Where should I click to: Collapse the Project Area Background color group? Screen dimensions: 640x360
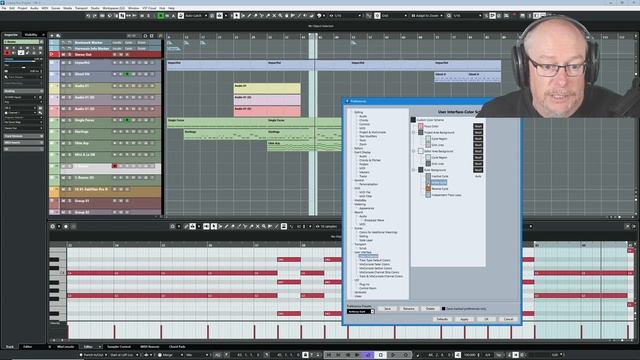coord(414,133)
